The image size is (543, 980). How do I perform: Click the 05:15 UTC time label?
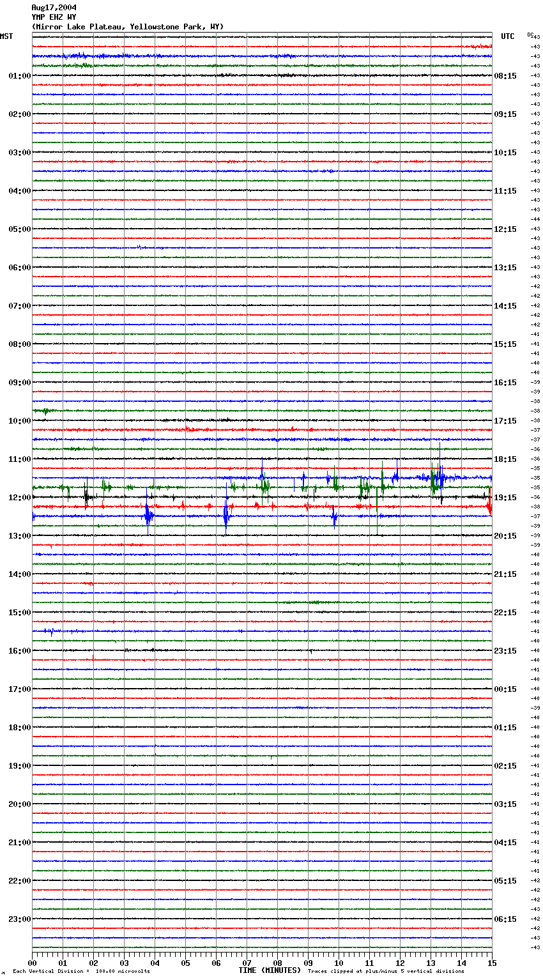505,881
